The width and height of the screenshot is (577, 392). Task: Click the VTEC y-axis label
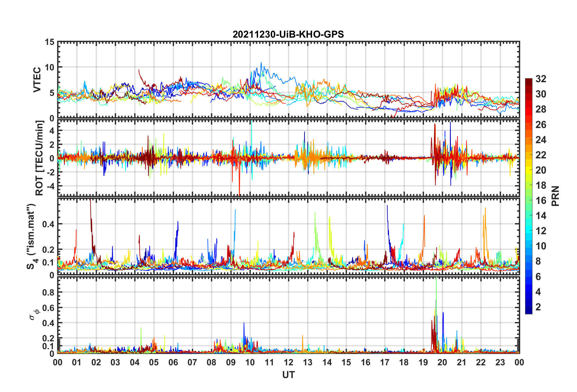[x=37, y=80]
